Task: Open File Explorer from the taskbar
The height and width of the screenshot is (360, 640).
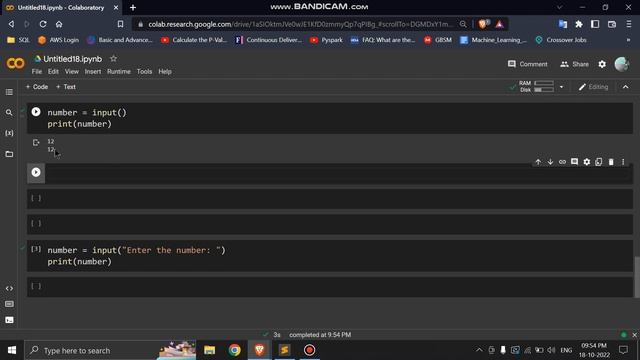Action: click(x=209, y=350)
